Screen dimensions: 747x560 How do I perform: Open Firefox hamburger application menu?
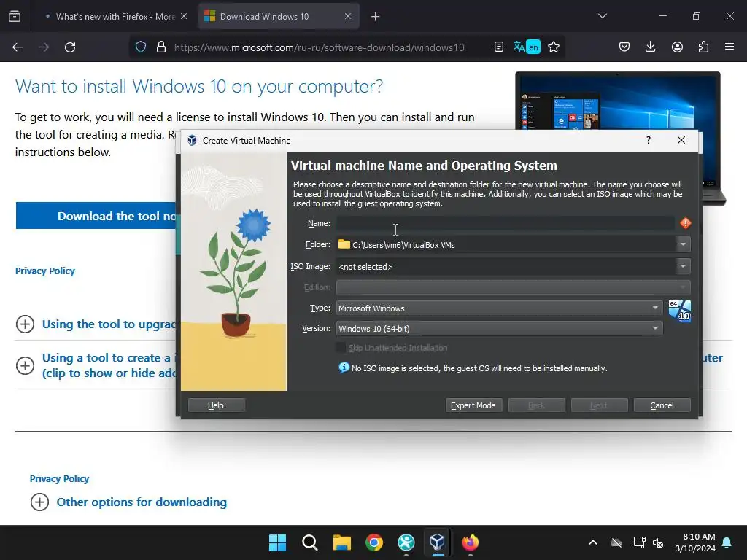729,47
